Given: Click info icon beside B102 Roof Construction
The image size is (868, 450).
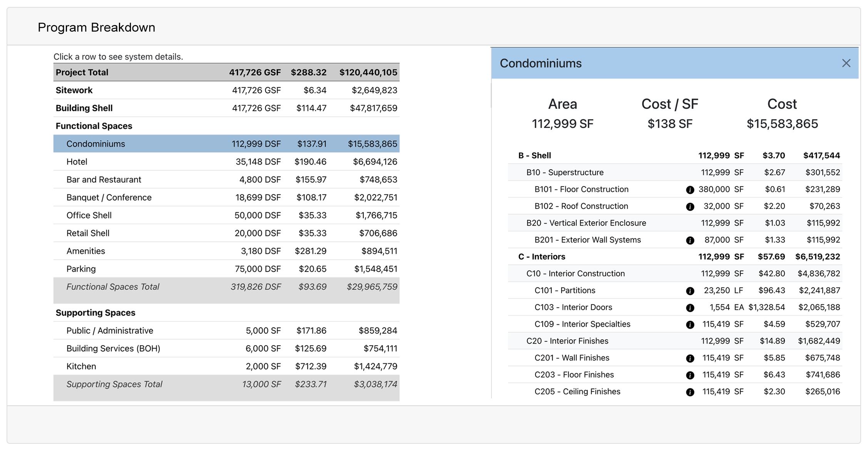Looking at the screenshot, I should coord(690,206).
